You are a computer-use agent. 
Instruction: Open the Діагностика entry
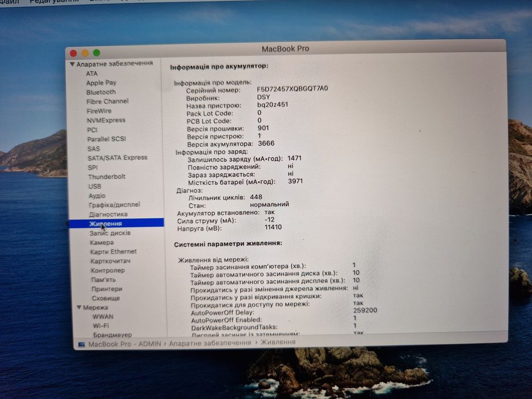[x=108, y=214]
